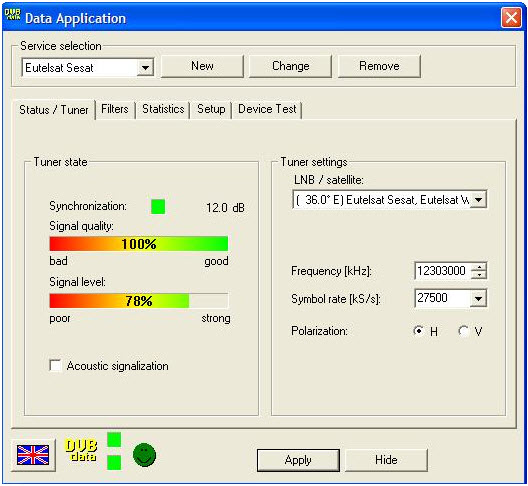Switch to the Setup tab
528x486 pixels.
coord(211,109)
